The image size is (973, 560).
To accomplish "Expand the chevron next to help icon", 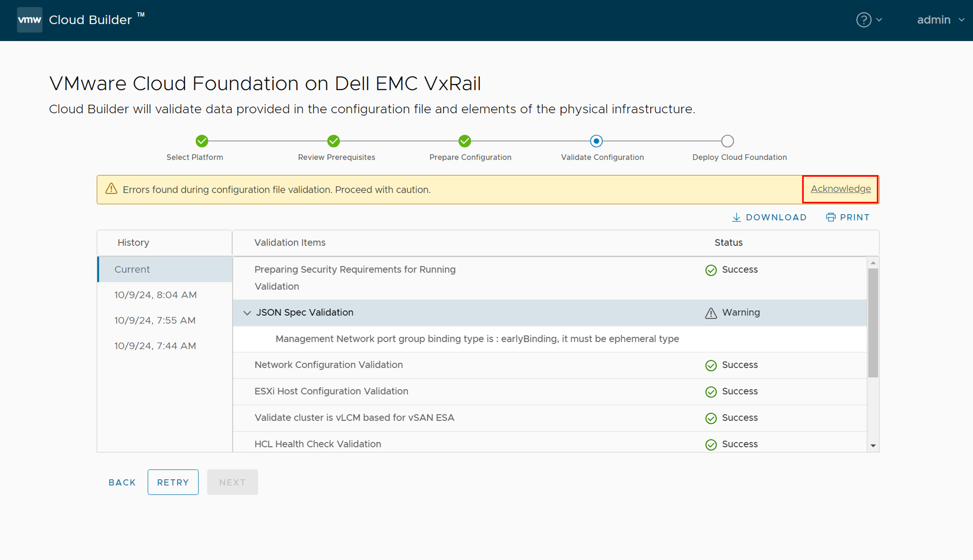I will (x=879, y=20).
